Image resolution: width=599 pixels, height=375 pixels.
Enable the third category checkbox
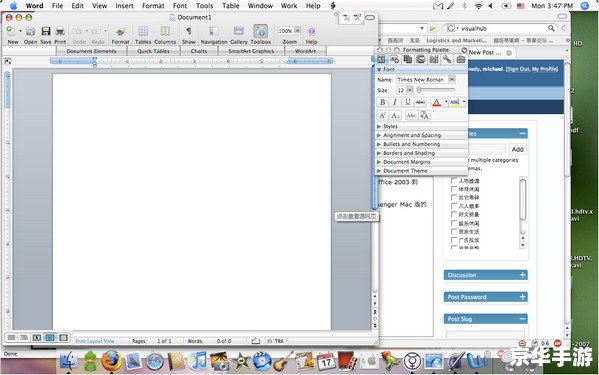click(x=454, y=197)
